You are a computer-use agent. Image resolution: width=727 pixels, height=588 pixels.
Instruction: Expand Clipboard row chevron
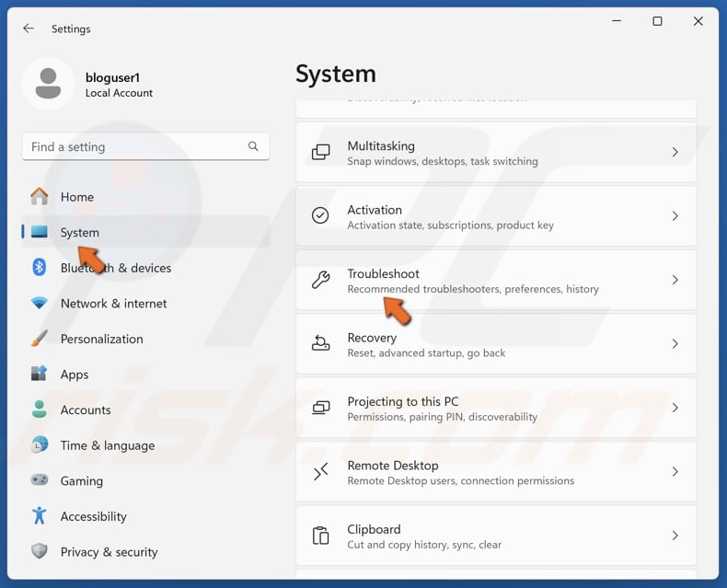click(x=675, y=536)
